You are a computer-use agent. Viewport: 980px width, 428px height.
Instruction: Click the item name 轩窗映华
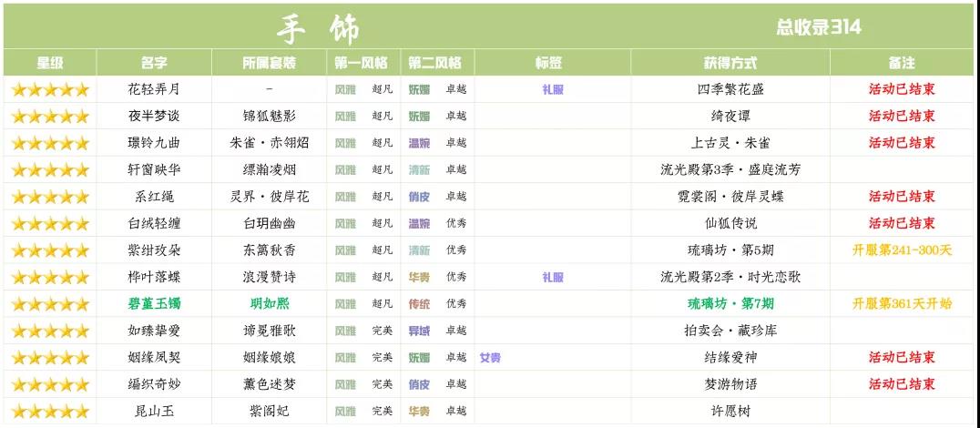click(154, 170)
